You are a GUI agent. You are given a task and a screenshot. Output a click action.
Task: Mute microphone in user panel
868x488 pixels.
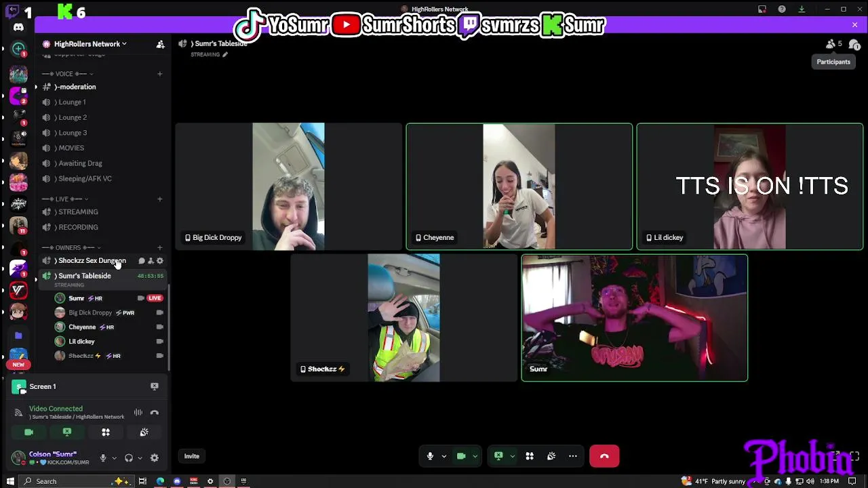(x=103, y=458)
